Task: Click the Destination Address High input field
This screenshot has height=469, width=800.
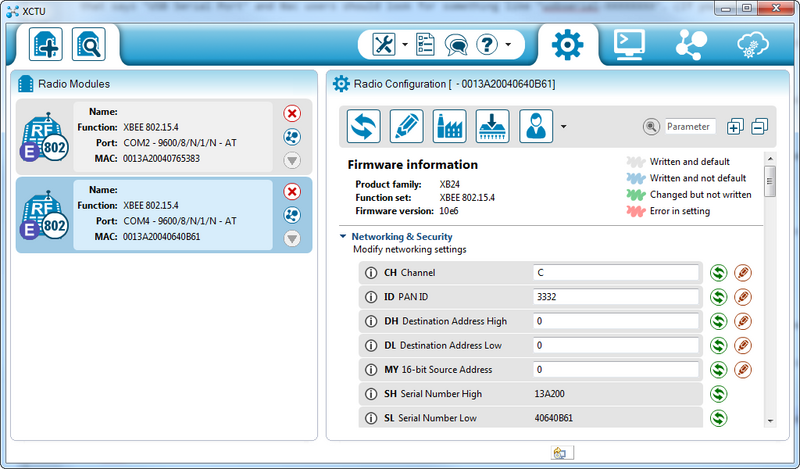Action: click(x=615, y=321)
